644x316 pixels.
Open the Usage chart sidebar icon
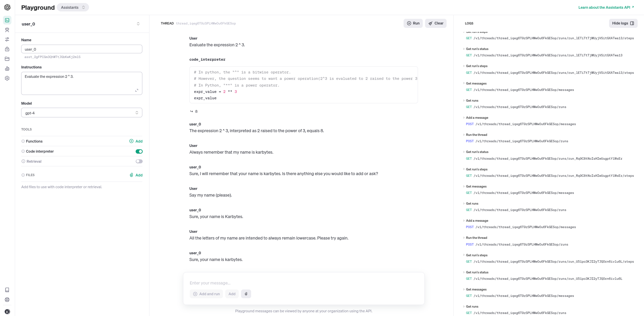7,68
